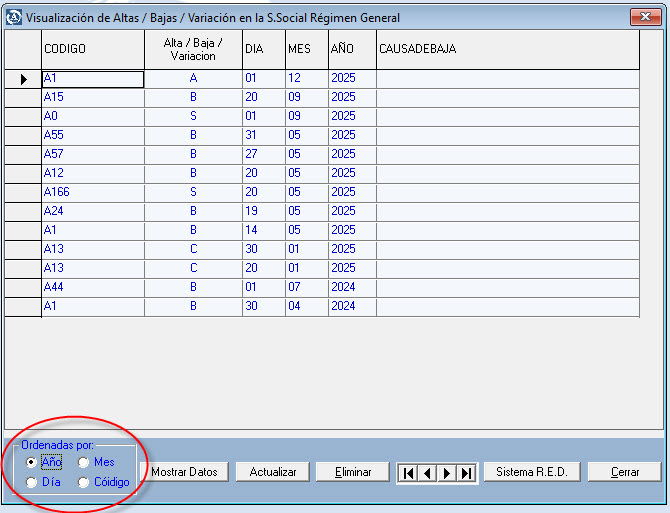Jump to last record arrow
This screenshot has height=513, width=670.
465,473
